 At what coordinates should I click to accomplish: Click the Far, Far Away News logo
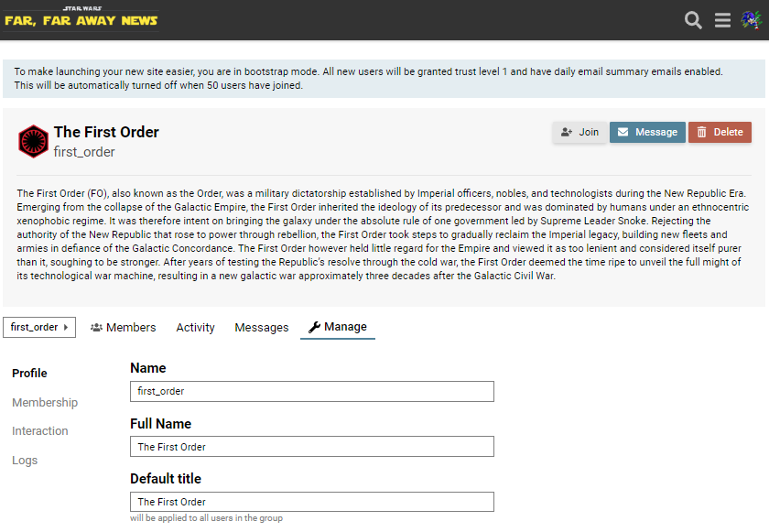[x=81, y=17]
